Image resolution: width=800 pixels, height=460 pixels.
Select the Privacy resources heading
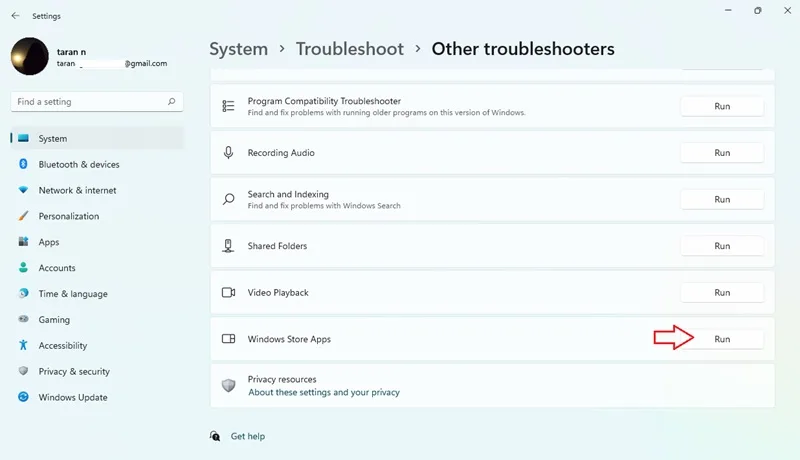(x=282, y=379)
